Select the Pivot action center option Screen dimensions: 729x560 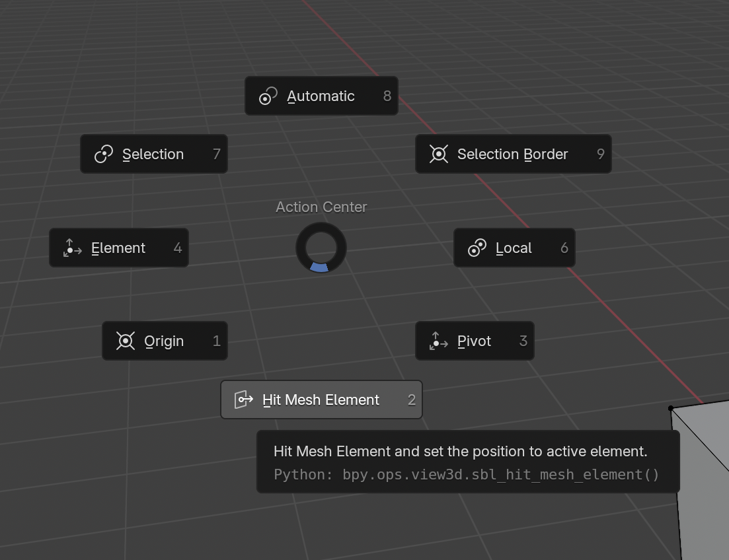475,341
